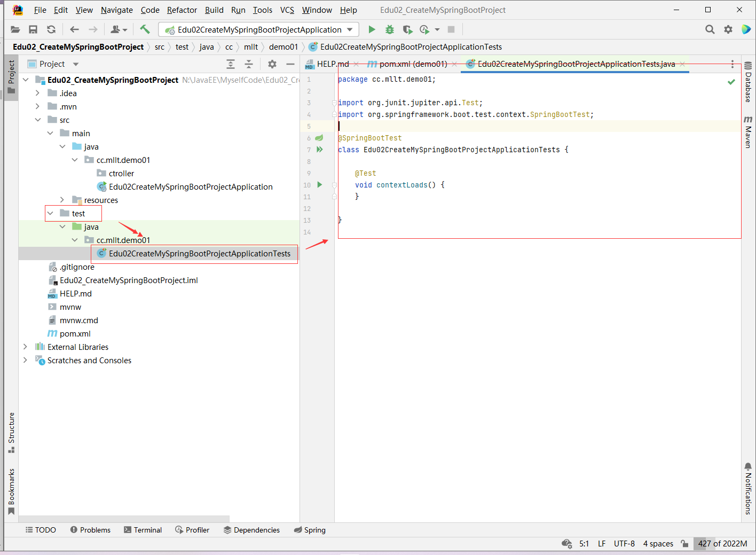756x555 pixels.
Task: Go back using the left arrow icon
Action: [74, 29]
